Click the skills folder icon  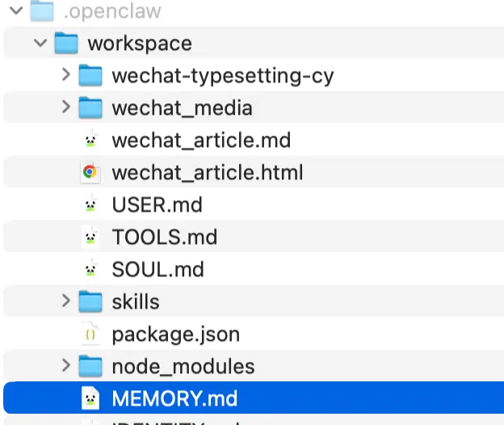(x=90, y=301)
